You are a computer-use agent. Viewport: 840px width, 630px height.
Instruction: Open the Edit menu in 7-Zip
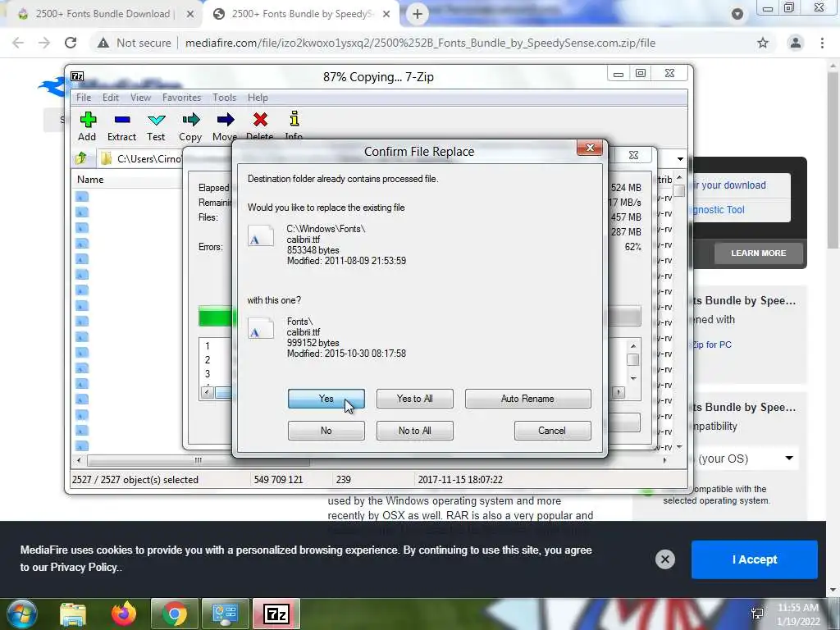111,98
